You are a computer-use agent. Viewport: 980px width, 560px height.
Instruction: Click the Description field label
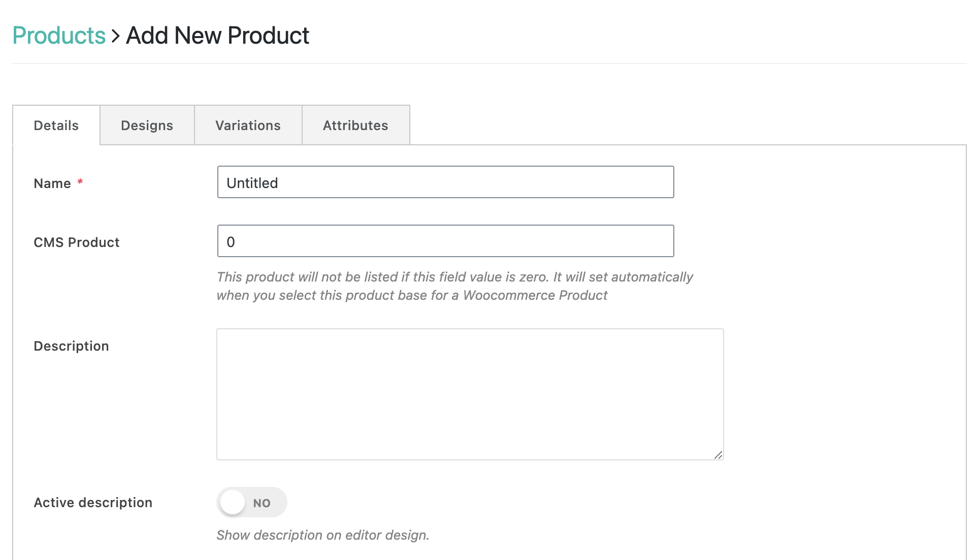(x=71, y=346)
